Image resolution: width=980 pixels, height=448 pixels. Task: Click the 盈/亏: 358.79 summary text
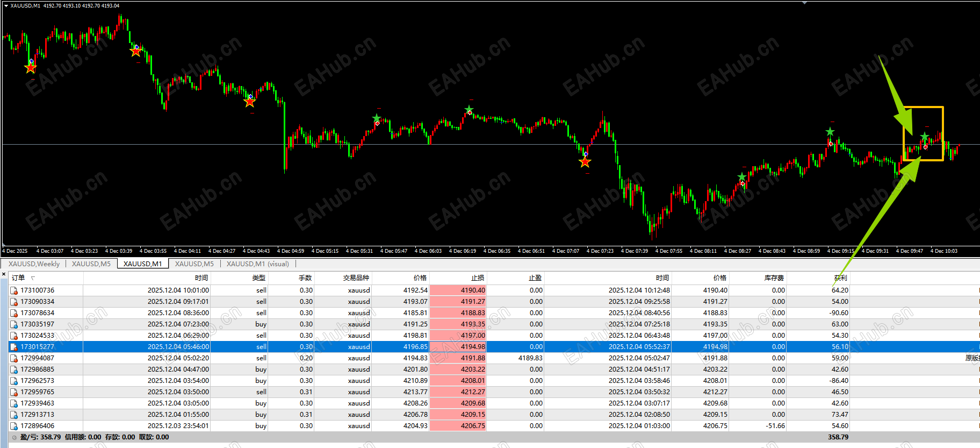point(40,437)
